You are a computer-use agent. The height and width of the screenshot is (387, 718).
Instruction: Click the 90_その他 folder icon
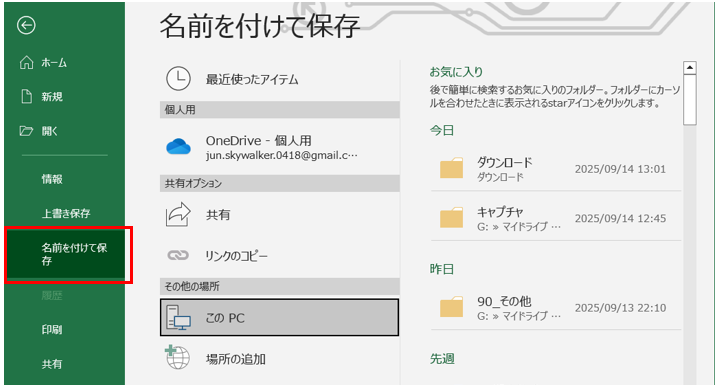tap(451, 307)
